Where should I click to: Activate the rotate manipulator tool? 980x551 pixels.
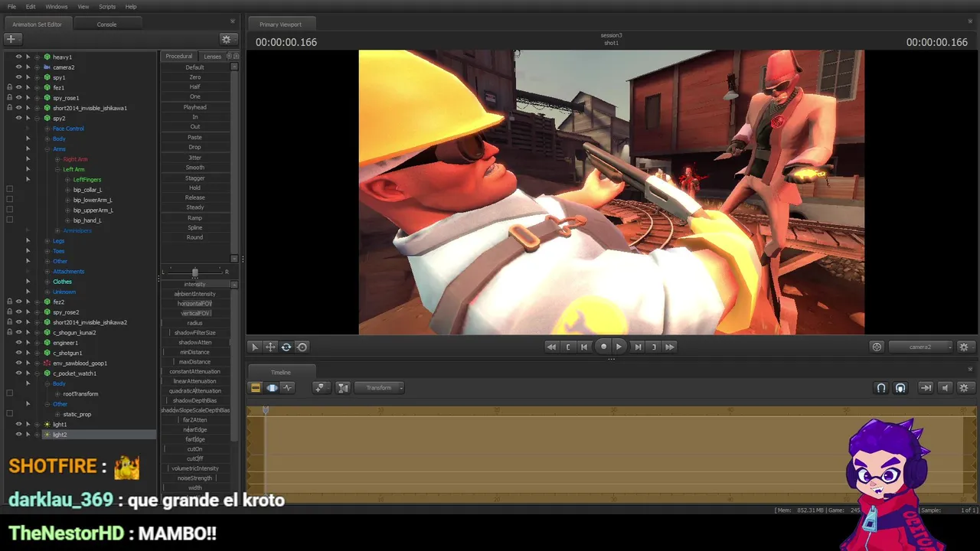286,347
